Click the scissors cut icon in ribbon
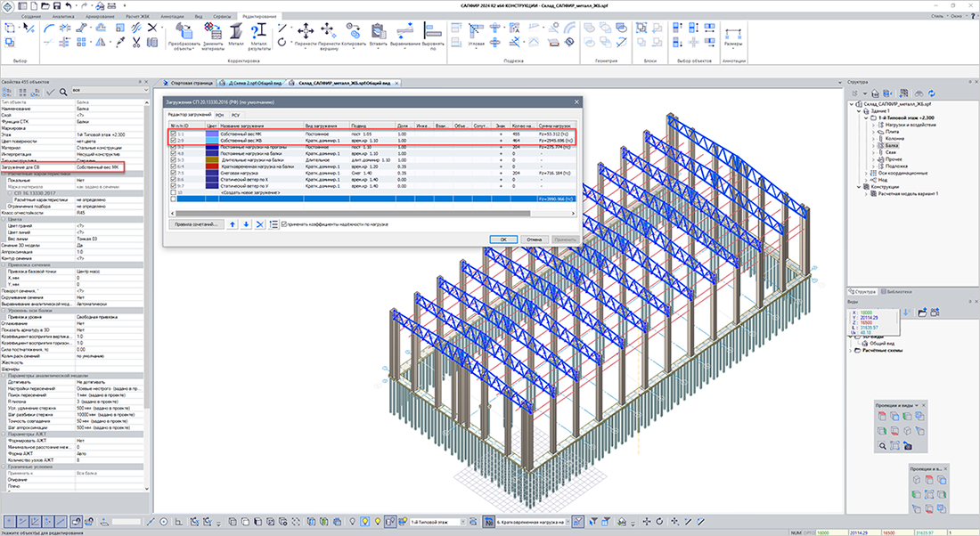The height and width of the screenshot is (536, 980). click(137, 42)
